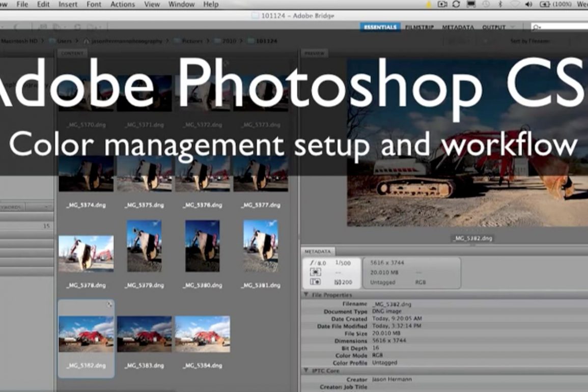Click the Dimensions row value '5616 x 3744'
This screenshot has height=392, width=588.
pyautogui.click(x=389, y=341)
